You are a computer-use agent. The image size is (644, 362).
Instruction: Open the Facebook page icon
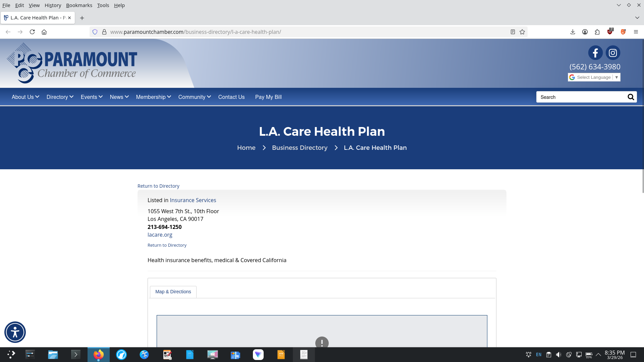(595, 53)
